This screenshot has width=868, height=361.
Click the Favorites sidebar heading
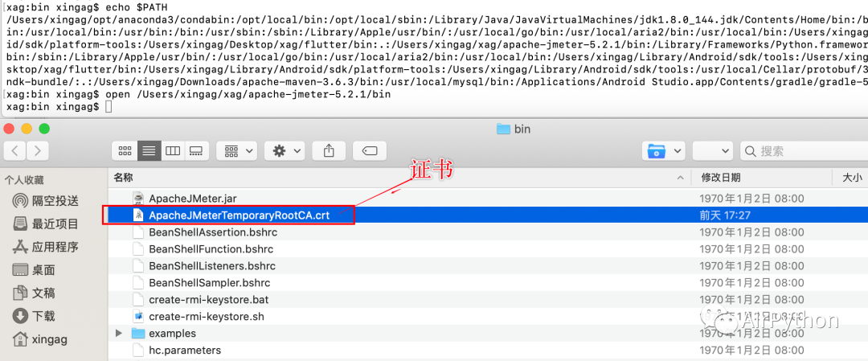tap(24, 180)
